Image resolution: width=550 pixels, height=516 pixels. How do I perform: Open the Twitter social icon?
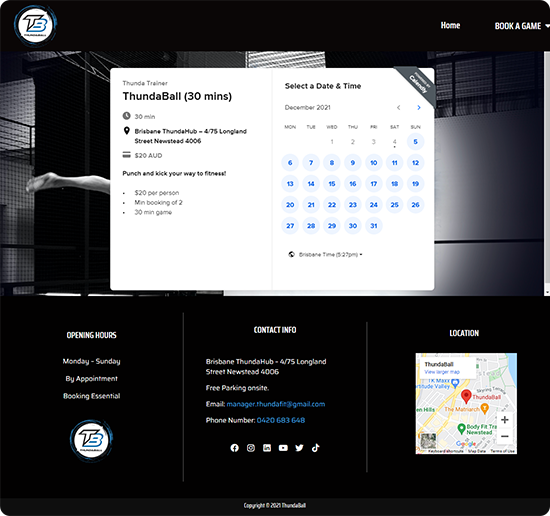click(299, 448)
